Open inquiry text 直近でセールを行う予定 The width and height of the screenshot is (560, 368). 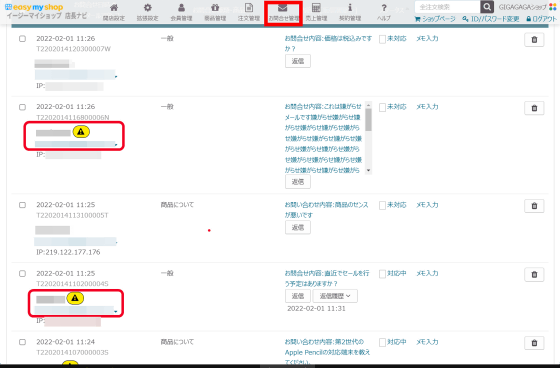coord(327,278)
